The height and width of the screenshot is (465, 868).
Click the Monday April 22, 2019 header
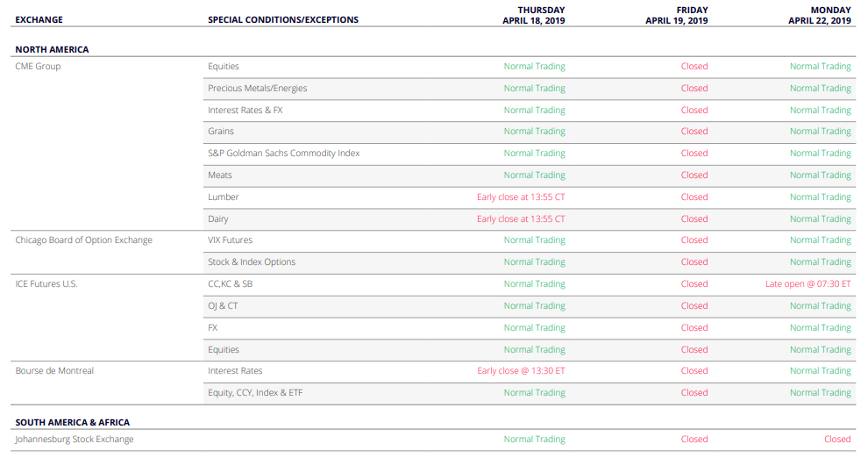point(819,16)
